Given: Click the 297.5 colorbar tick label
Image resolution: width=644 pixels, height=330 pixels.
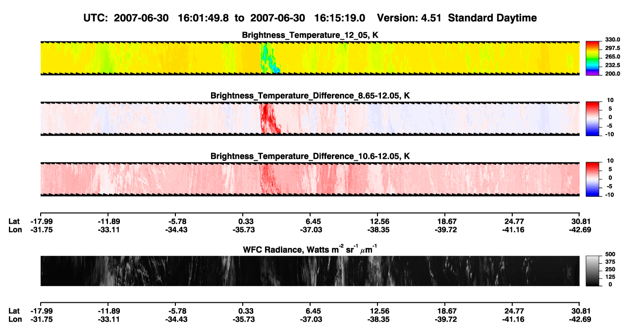Looking at the screenshot, I should pyautogui.click(x=612, y=48).
